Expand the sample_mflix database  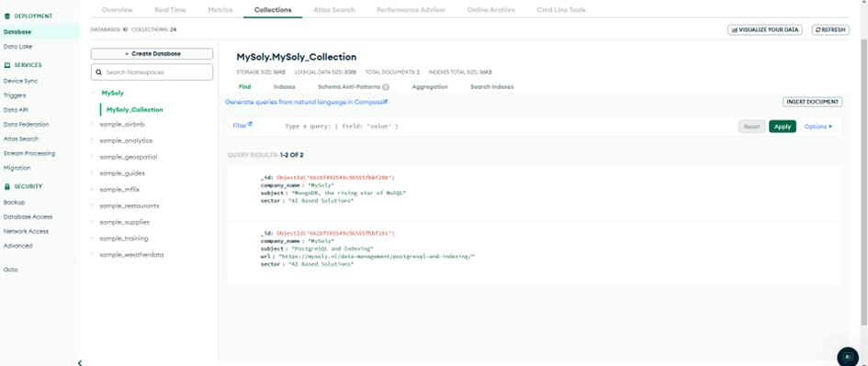tap(93, 189)
